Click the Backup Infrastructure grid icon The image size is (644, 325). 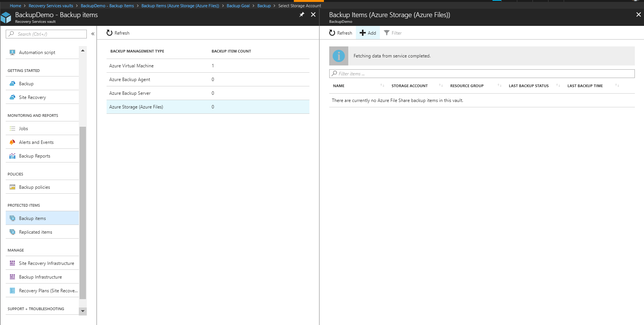tap(12, 277)
